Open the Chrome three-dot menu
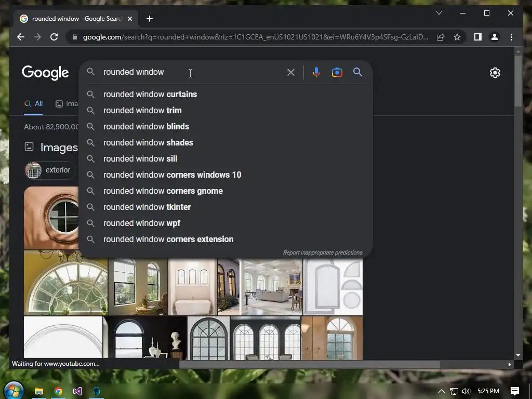The image size is (532, 399). coord(511,37)
